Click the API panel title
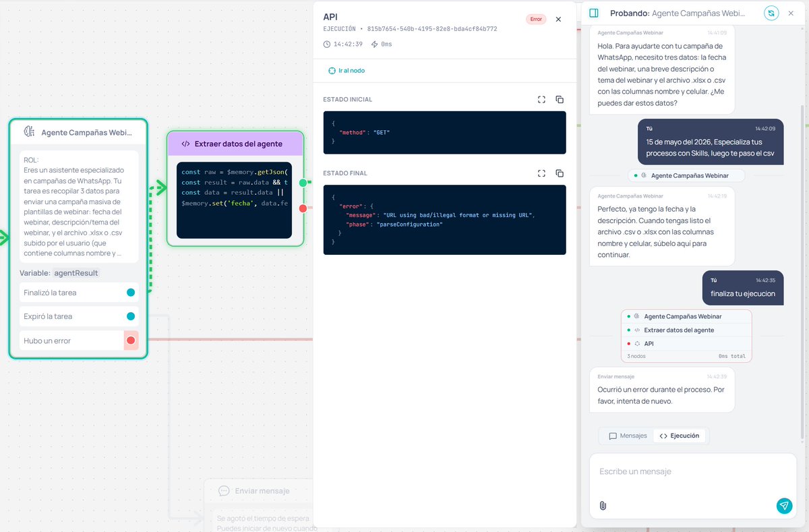This screenshot has height=532, width=809. point(330,17)
